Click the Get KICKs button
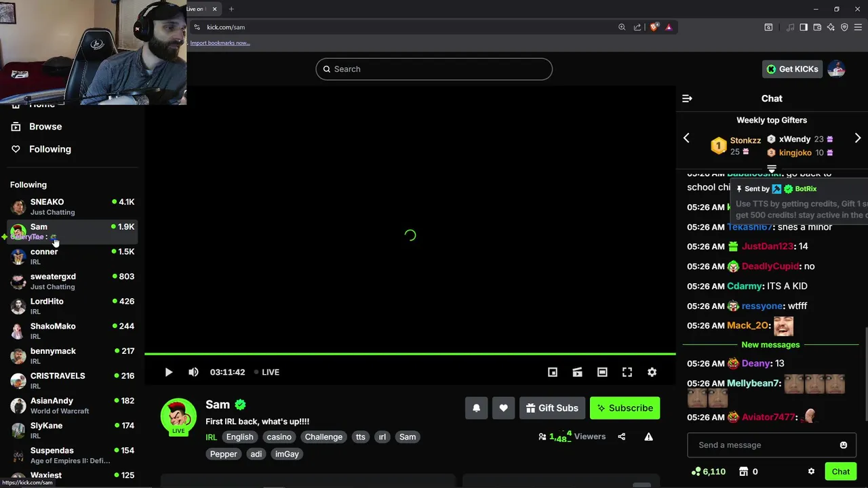The width and height of the screenshot is (868, 488). pyautogui.click(x=792, y=69)
